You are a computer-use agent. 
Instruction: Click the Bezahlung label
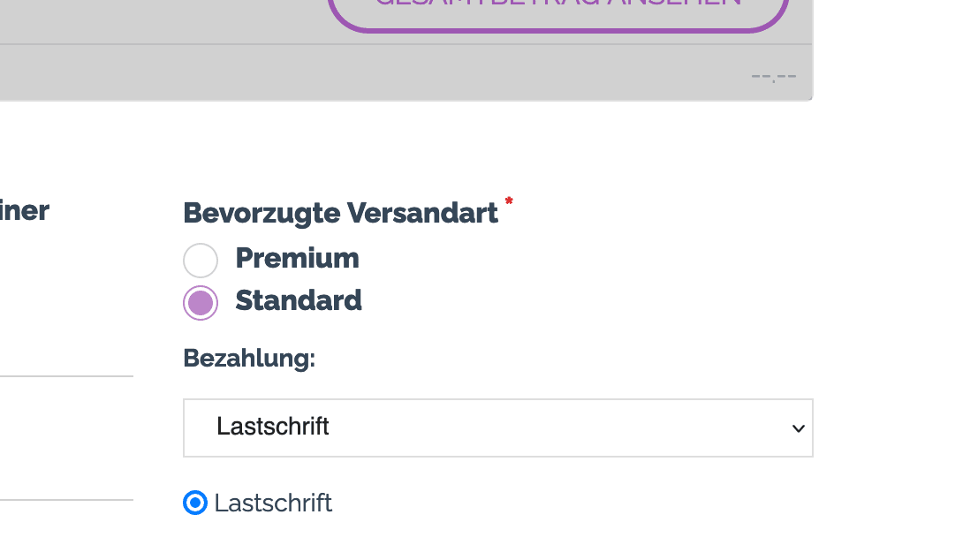click(x=249, y=358)
